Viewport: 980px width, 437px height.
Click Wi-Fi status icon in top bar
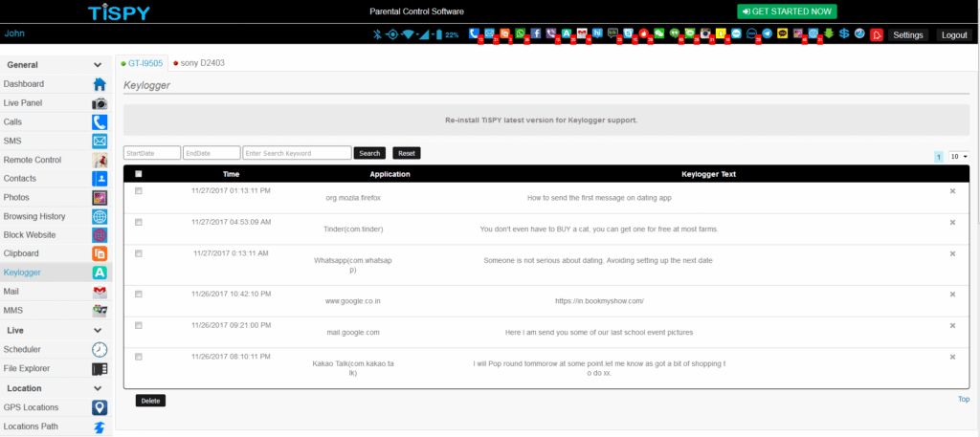point(408,34)
